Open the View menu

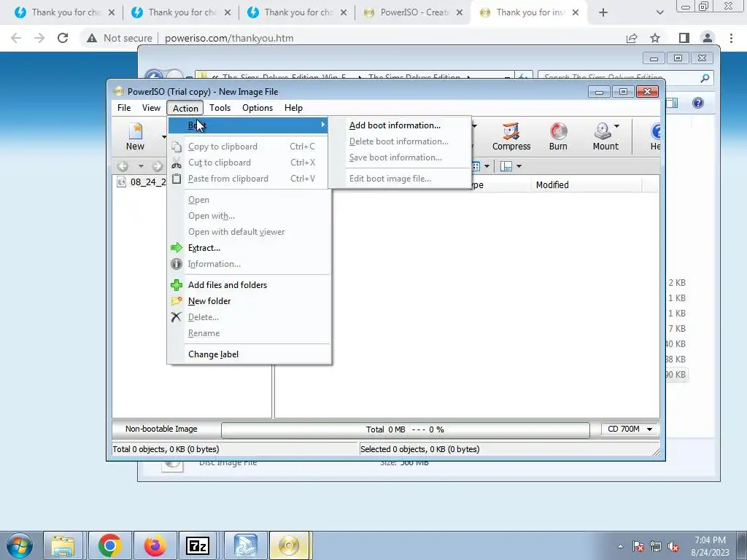point(151,108)
